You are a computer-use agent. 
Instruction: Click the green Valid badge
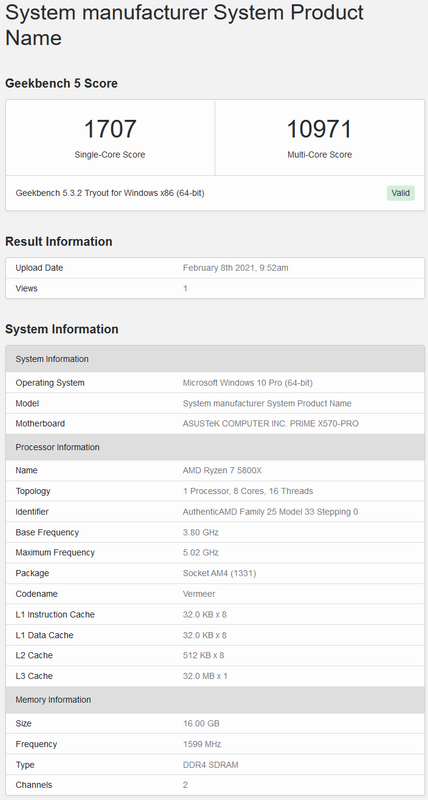(x=400, y=193)
